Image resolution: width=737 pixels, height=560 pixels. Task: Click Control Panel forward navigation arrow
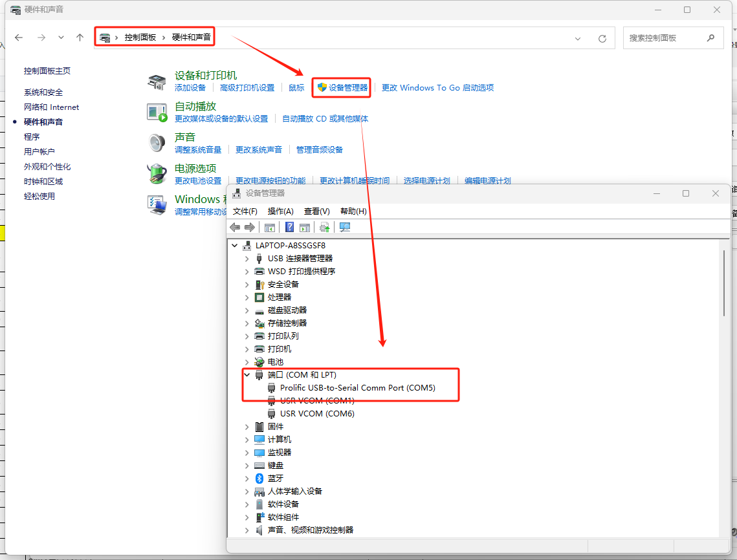[41, 38]
